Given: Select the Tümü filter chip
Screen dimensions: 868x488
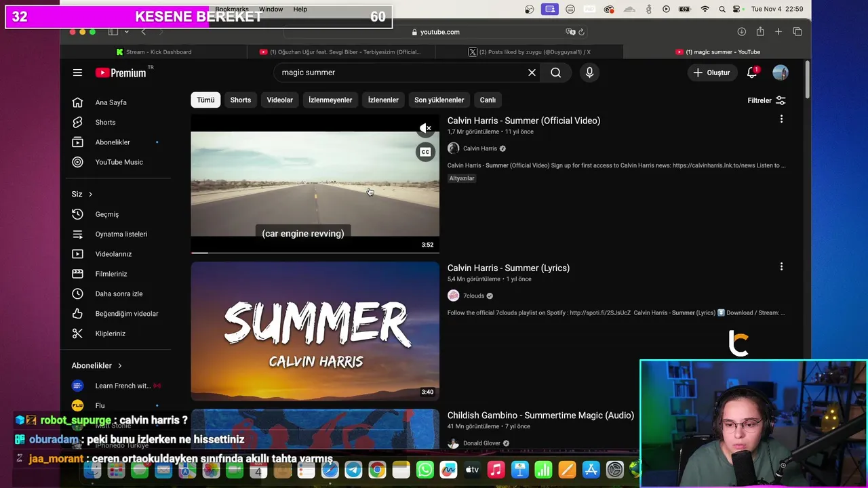Looking at the screenshot, I should tap(205, 100).
